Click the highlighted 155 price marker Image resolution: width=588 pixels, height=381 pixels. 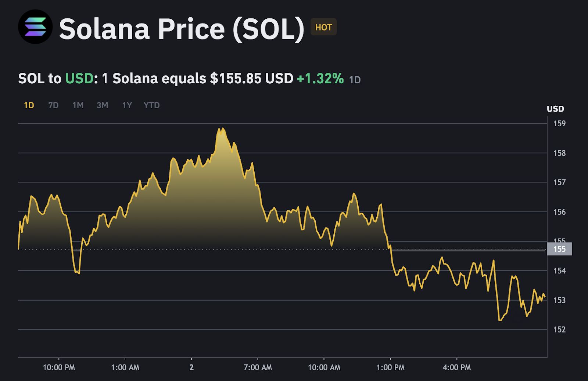coord(559,249)
